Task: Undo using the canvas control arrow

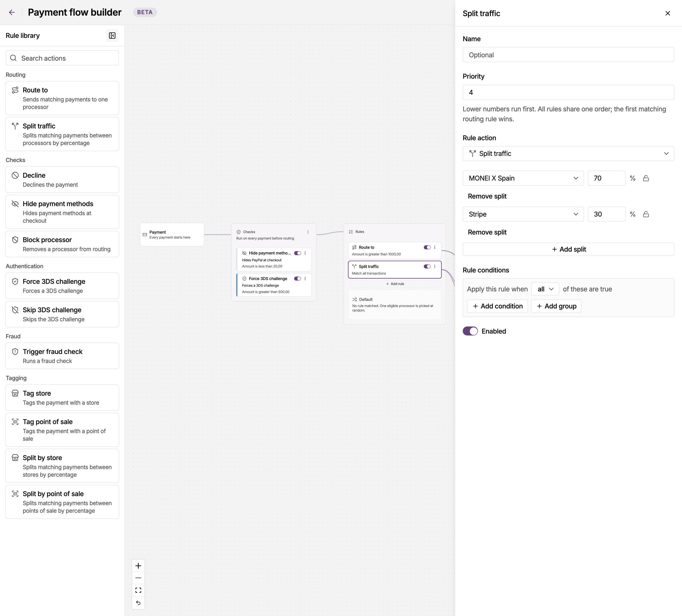Action: pyautogui.click(x=138, y=602)
